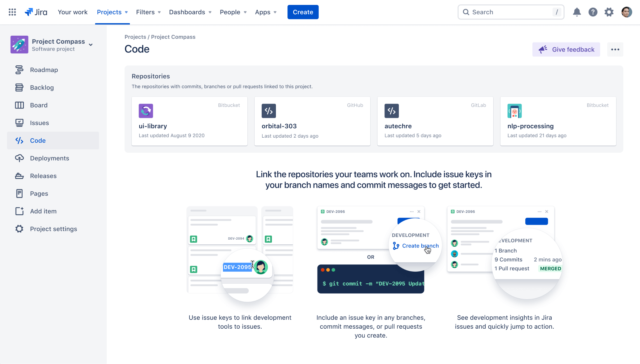Open the Filters navigation menu

[149, 12]
